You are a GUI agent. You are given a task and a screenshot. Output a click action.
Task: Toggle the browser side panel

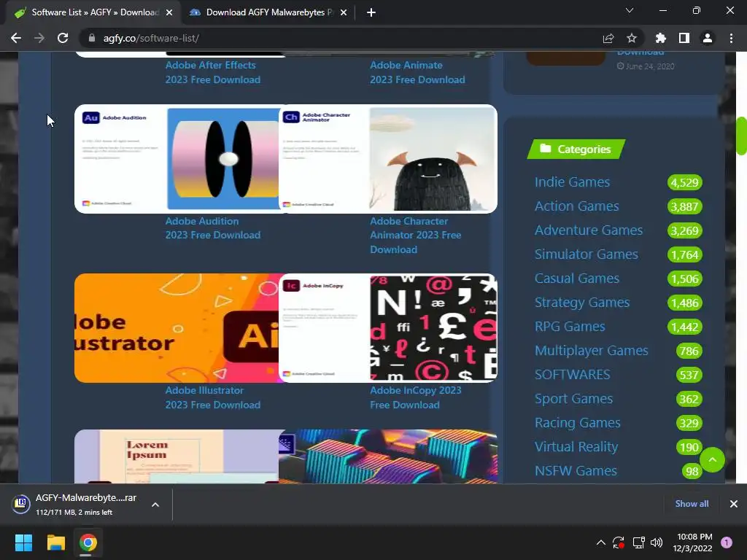tap(684, 38)
